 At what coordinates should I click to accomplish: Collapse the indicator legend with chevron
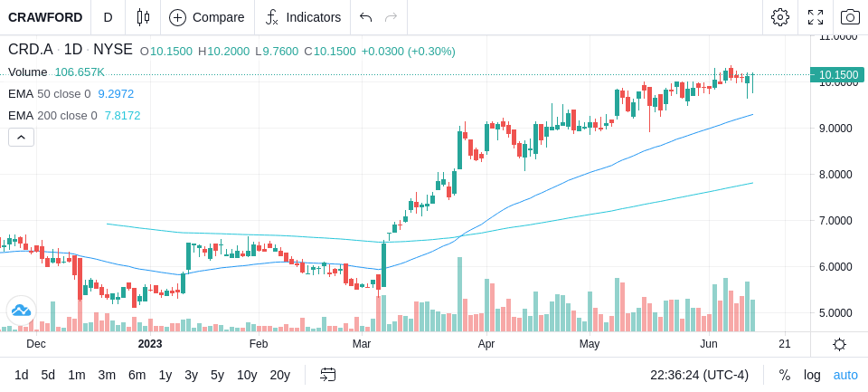coord(21,137)
